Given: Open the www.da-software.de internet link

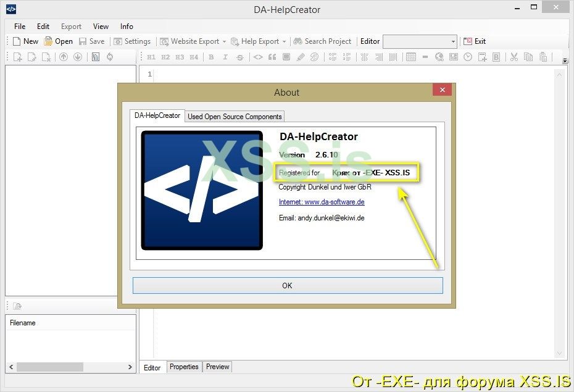Looking at the screenshot, I should click(322, 202).
